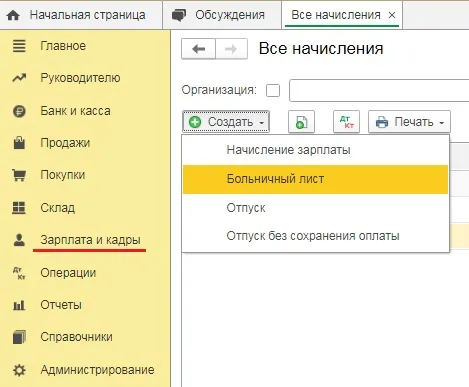Click the Главное menu lines icon
Image resolution: width=469 pixels, height=387 pixels.
[x=19, y=46]
